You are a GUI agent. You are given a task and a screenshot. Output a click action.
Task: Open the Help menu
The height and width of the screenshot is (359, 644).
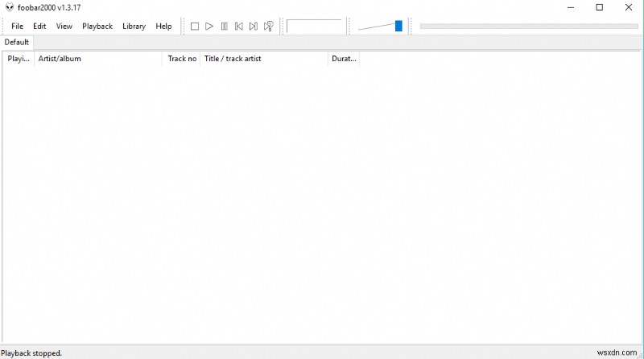click(163, 27)
